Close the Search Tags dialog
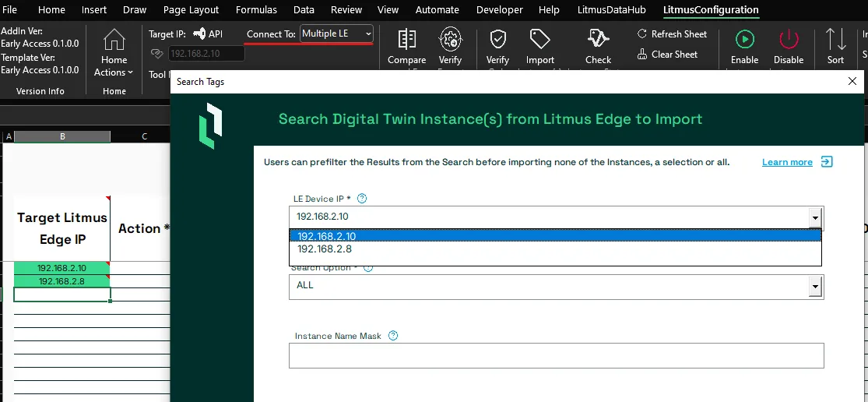This screenshot has width=868, height=402. pos(852,81)
